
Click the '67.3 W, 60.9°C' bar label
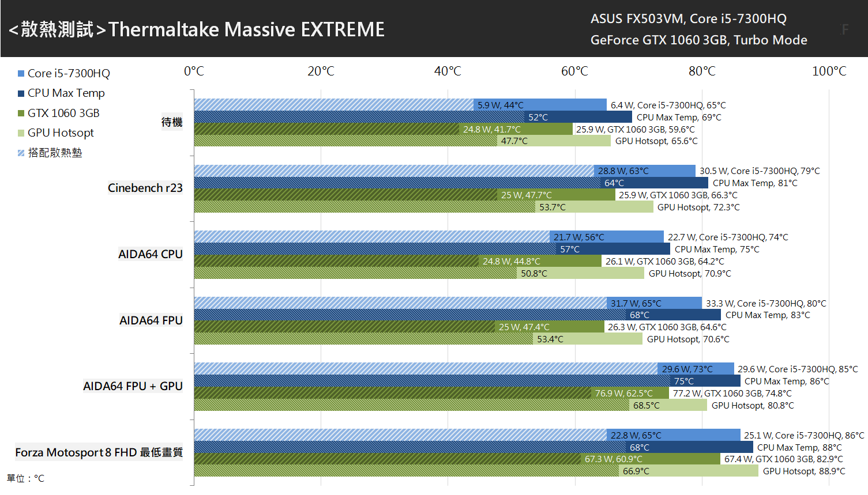click(614, 459)
